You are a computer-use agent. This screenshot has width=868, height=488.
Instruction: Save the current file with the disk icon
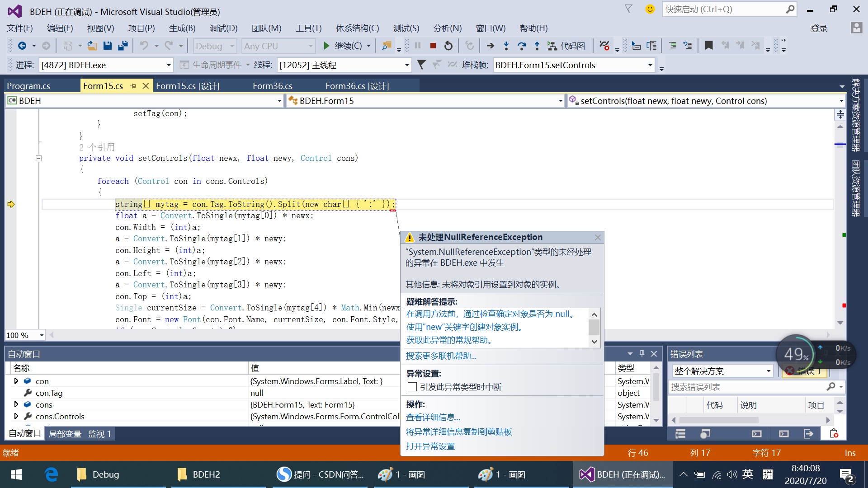(x=107, y=46)
